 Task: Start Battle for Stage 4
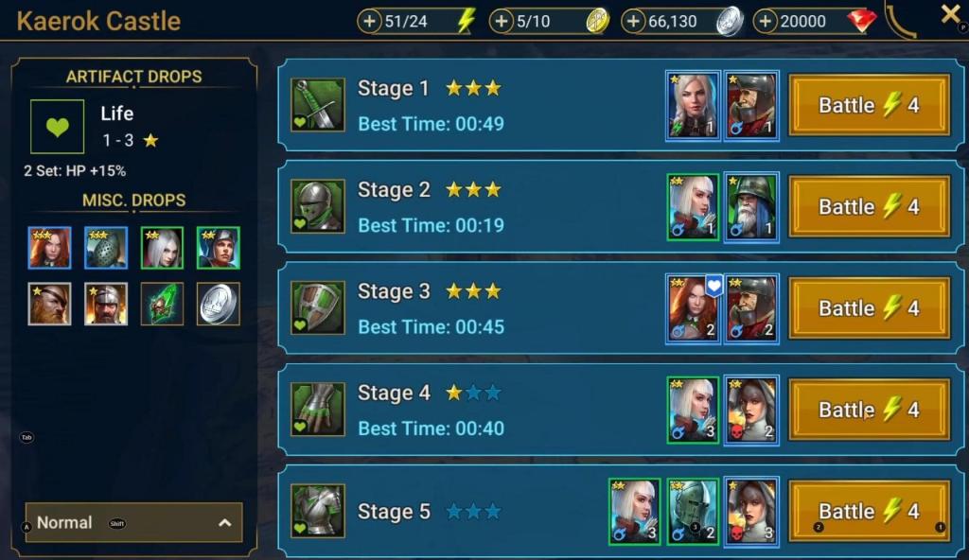tap(870, 410)
